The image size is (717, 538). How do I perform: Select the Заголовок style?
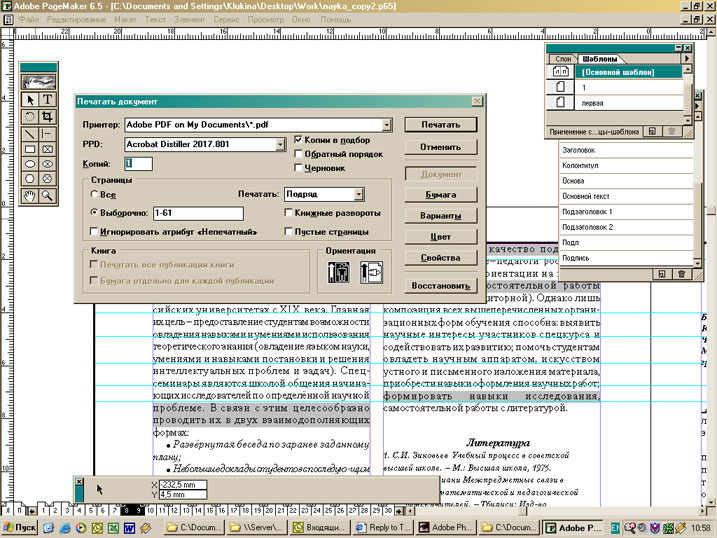[626, 150]
